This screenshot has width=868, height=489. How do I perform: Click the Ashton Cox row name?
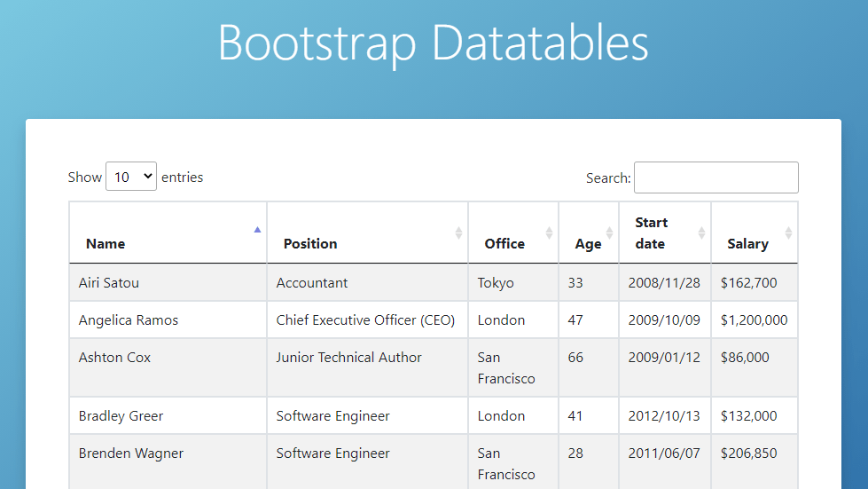[x=115, y=358]
